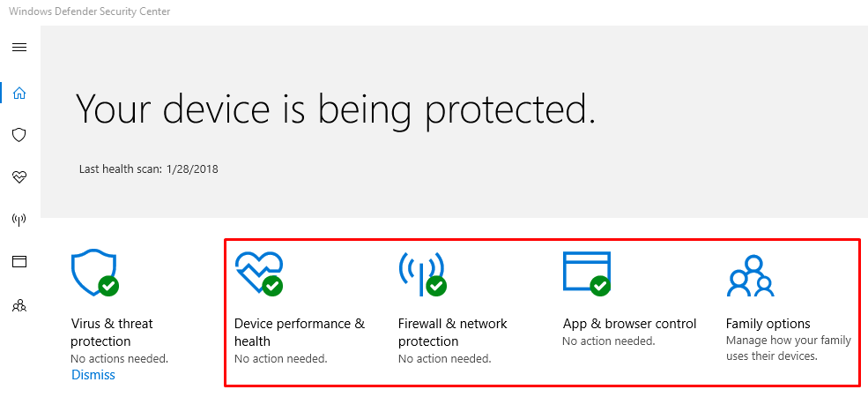Dismiss the virus protection notice

(x=93, y=375)
